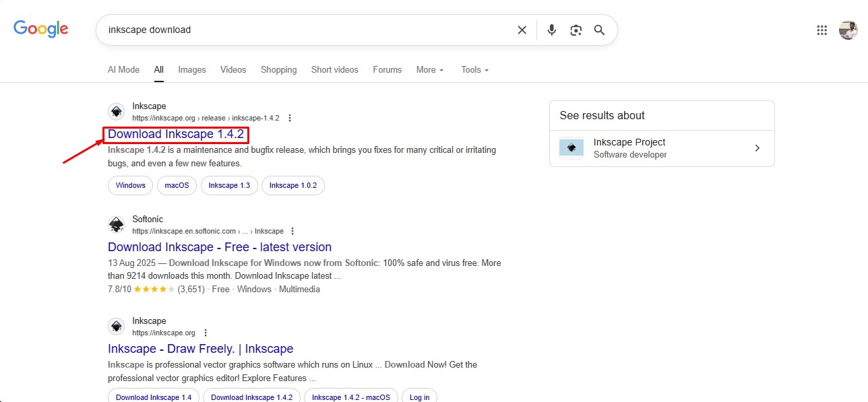Open the Tools dropdown
Viewport: 868px width, 402px height.
pyautogui.click(x=474, y=69)
